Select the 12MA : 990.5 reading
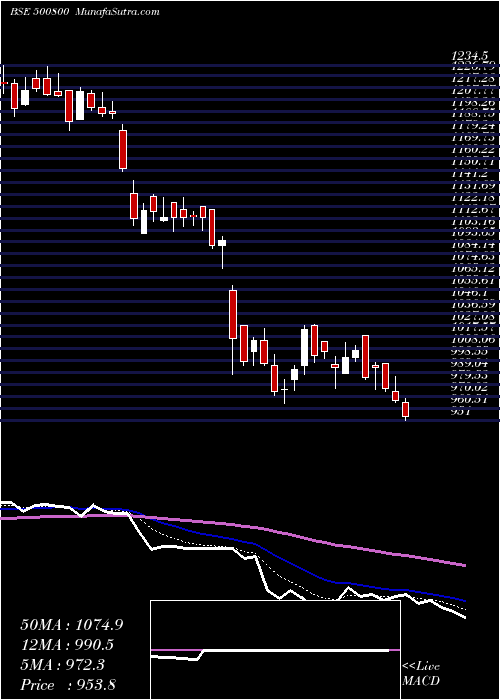This screenshot has height=700, width=500. [x=67, y=645]
